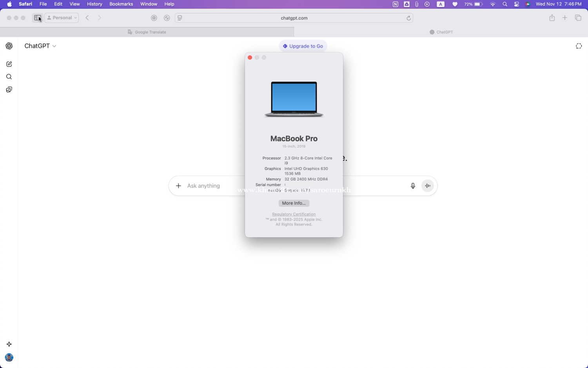This screenshot has height=368, width=588.
Task: Open the library images icon in sidebar
Action: tap(9, 89)
